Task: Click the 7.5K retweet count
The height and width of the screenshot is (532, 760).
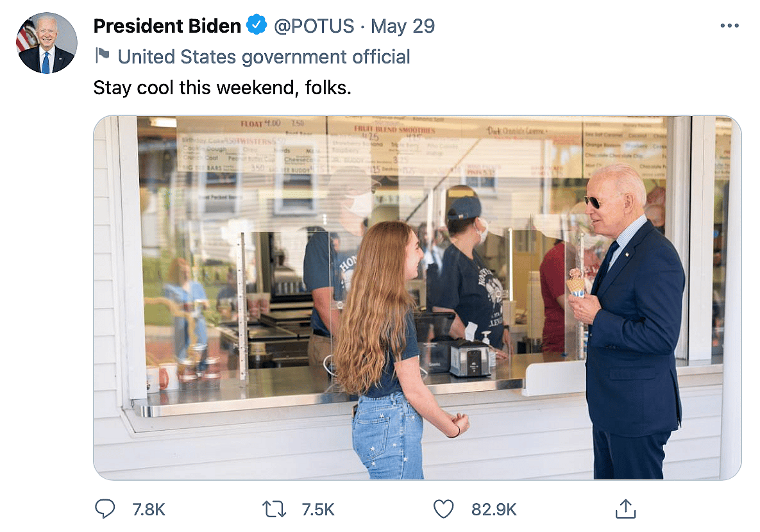Action: point(318,510)
